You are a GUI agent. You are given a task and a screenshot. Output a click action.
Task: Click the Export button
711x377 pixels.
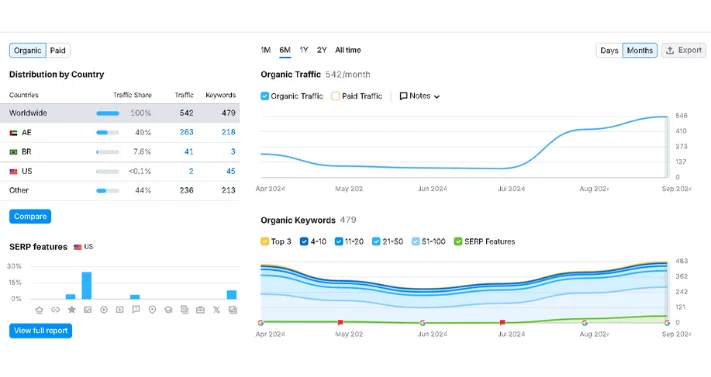click(684, 50)
